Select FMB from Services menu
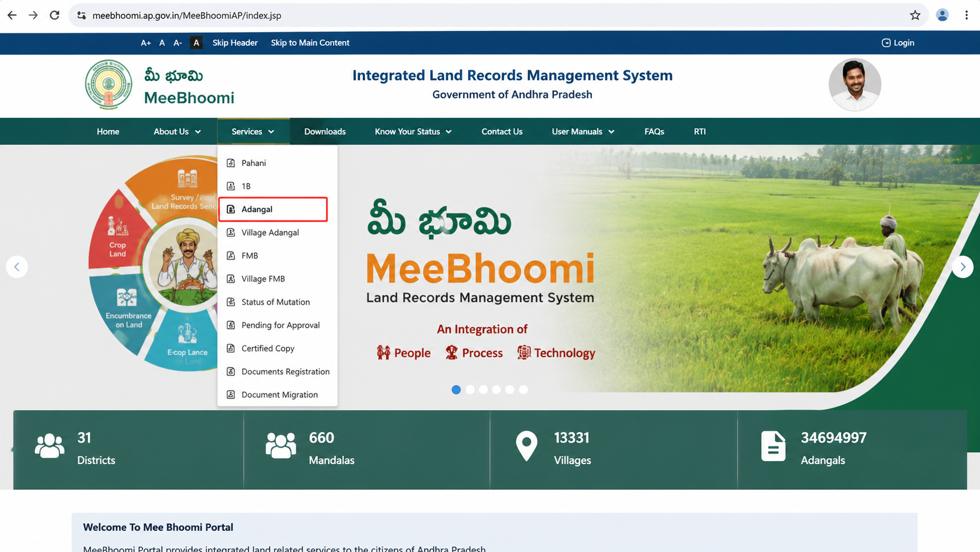The width and height of the screenshot is (980, 552). coord(277,256)
